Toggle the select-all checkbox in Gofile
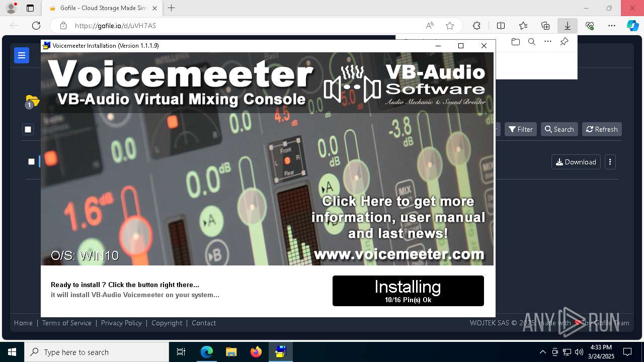Screen dimensions: 644x362 pyautogui.click(x=28, y=130)
